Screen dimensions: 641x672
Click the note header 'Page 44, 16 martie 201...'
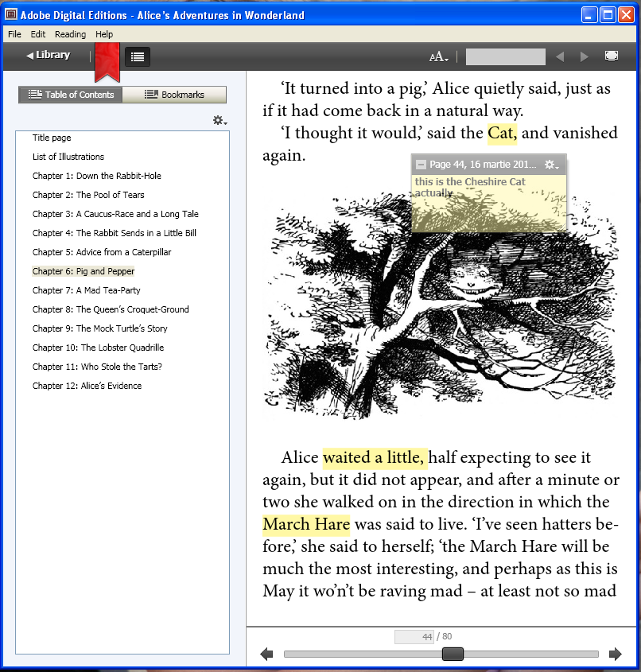coord(483,165)
